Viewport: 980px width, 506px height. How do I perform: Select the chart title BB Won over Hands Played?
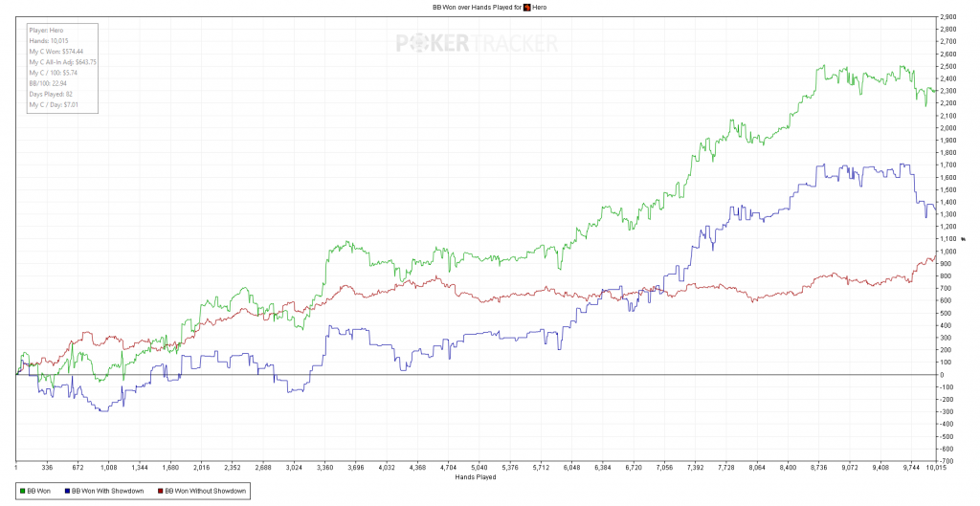click(473, 8)
